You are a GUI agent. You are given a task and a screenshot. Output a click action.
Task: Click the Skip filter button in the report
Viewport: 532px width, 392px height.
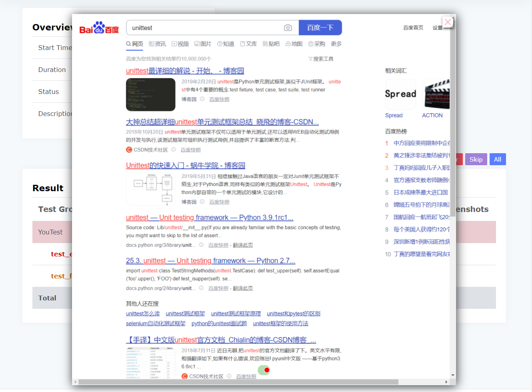tap(476, 159)
